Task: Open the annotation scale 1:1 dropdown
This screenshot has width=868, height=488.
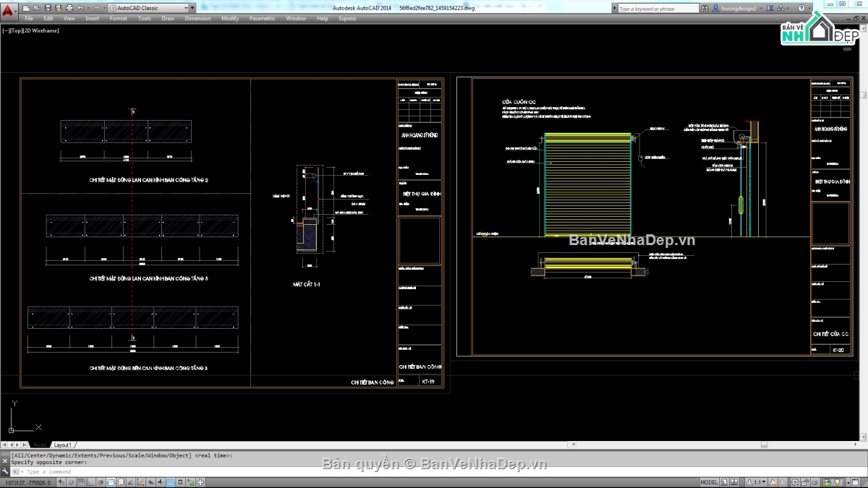Action: 759,482
